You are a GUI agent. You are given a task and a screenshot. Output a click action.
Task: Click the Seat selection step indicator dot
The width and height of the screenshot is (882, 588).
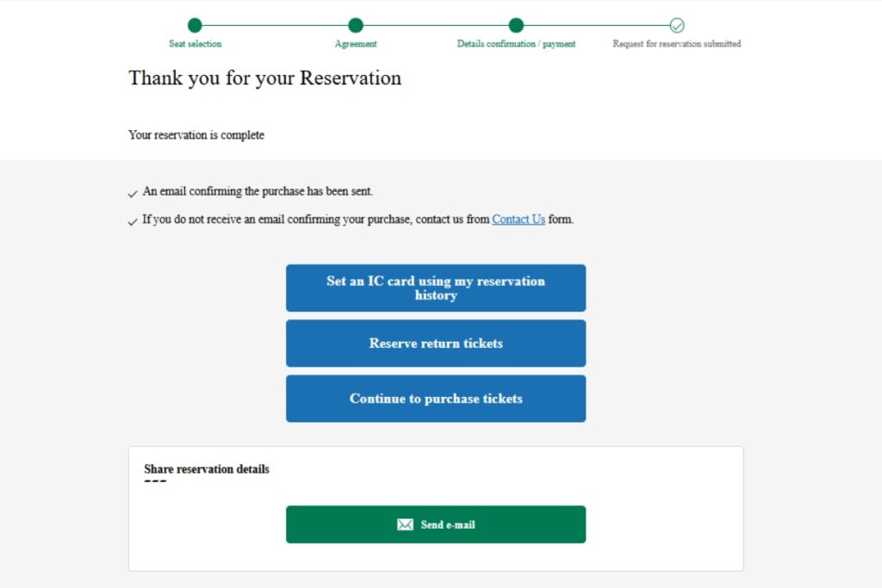click(196, 26)
